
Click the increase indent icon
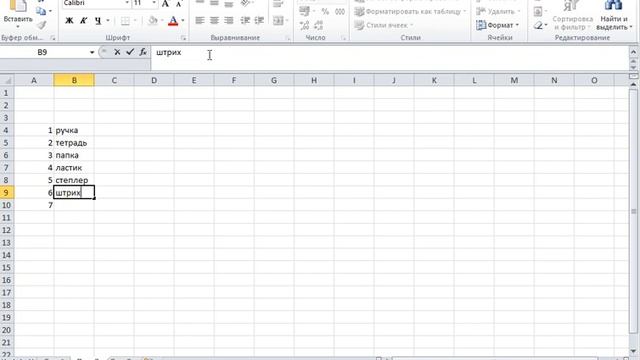click(259, 20)
